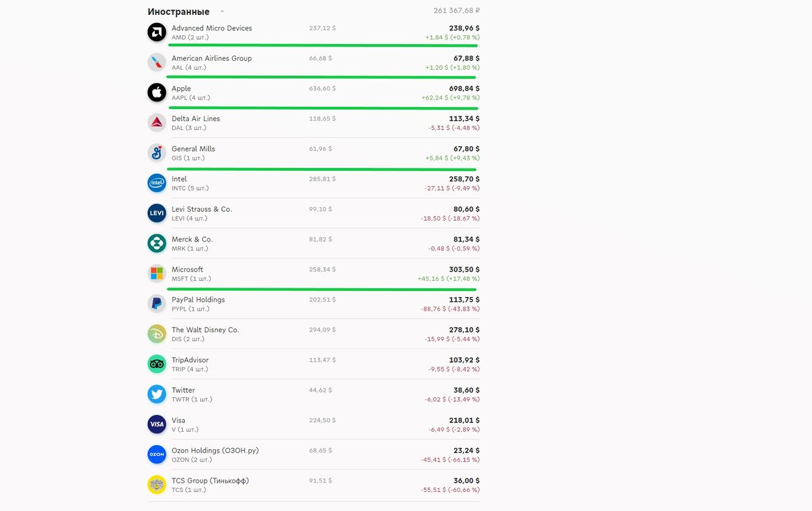Click the Ozon logo icon

(157, 454)
